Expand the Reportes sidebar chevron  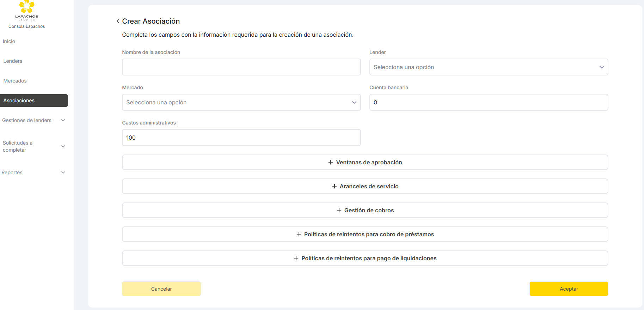pos(63,172)
